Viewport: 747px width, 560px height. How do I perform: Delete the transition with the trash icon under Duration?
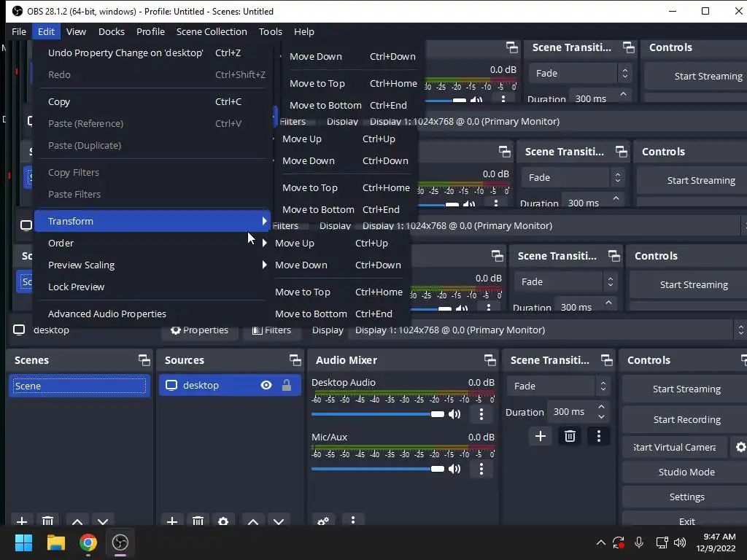click(570, 436)
